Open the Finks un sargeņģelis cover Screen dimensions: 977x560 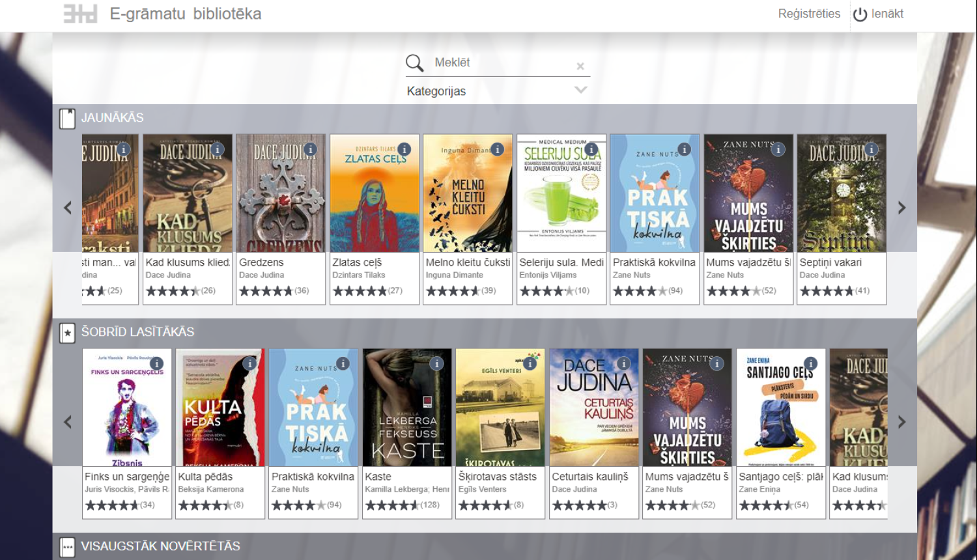[x=126, y=406]
